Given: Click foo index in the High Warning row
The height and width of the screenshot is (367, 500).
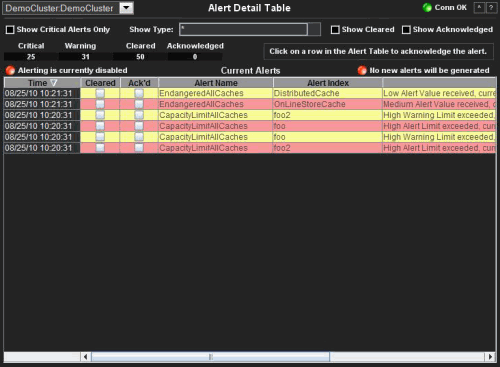Looking at the screenshot, I should [328, 137].
